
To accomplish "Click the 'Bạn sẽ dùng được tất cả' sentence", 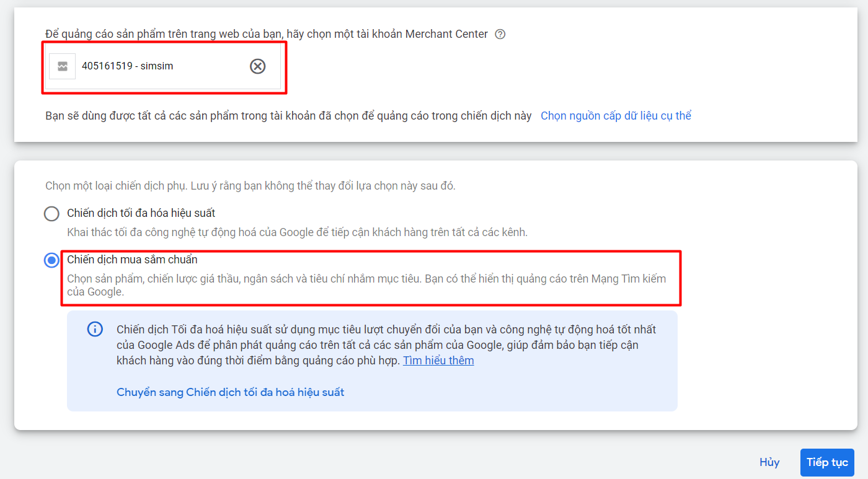I will pyautogui.click(x=288, y=116).
